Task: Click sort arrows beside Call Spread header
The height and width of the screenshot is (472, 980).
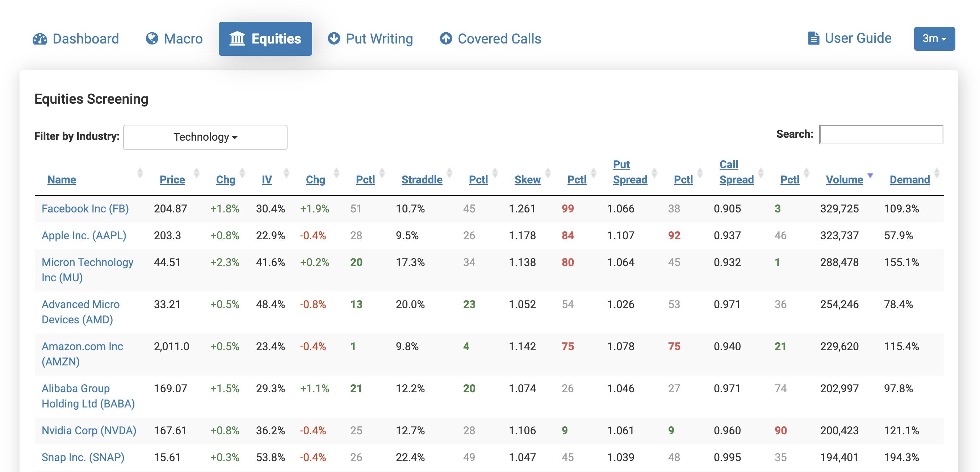Action: tap(761, 173)
